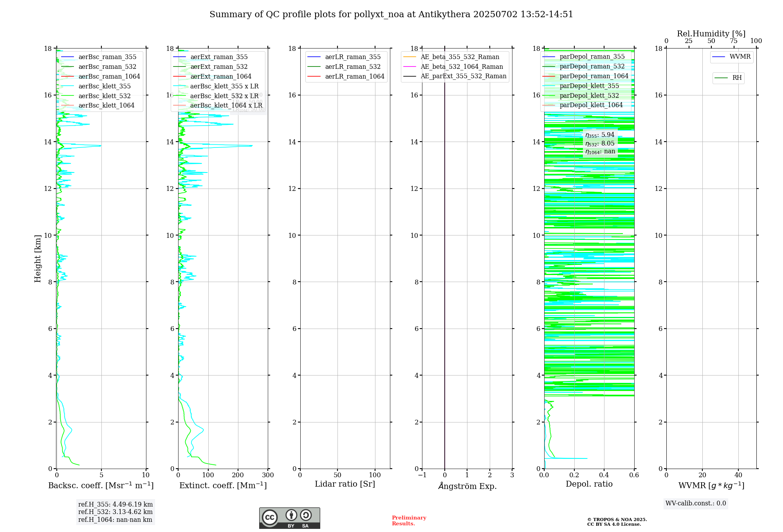This screenshot has width=783, height=532.
Task: Click the Rel.Humidity [%] top axis label
Action: coord(711,34)
